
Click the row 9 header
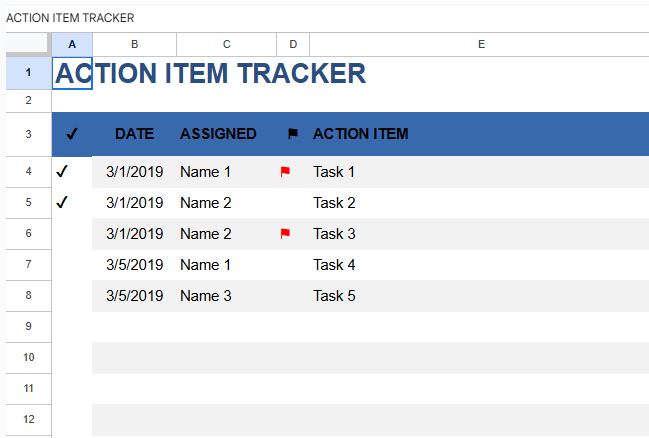point(28,326)
